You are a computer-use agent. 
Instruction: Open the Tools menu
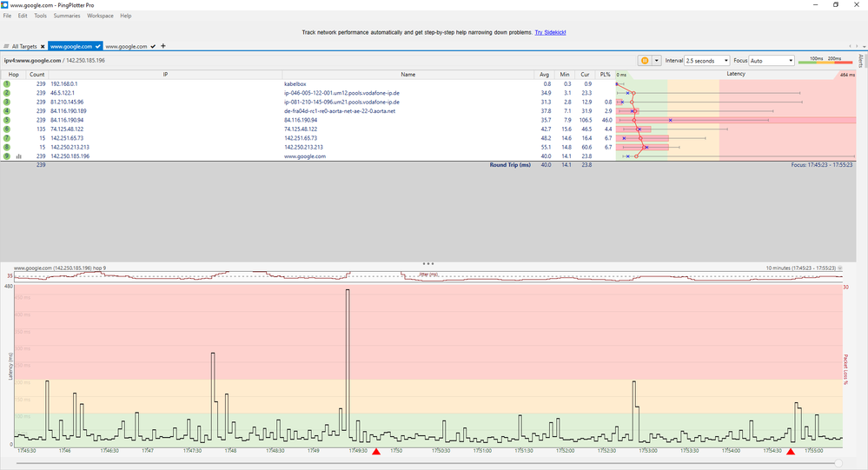pos(41,16)
